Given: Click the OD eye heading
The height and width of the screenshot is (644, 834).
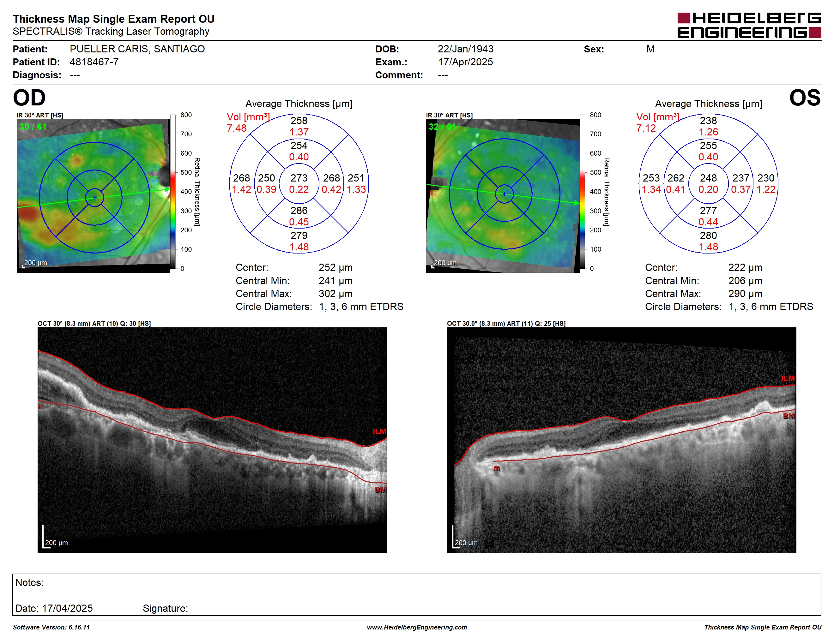Looking at the screenshot, I should [x=29, y=98].
